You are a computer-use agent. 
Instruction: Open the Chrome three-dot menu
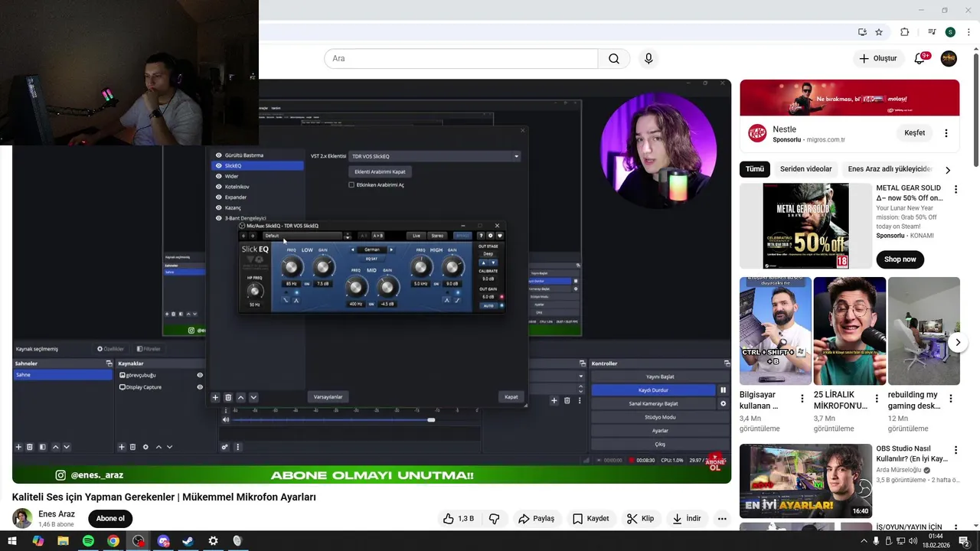click(969, 32)
